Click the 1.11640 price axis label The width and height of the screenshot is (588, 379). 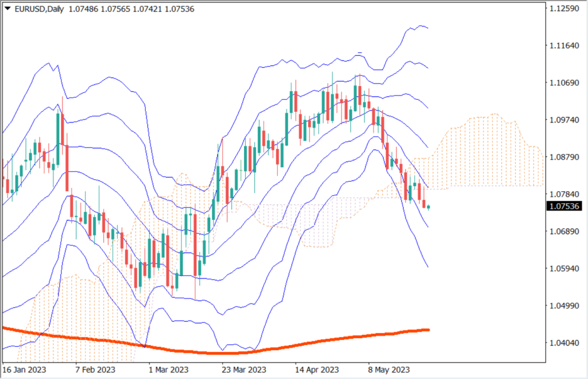(x=564, y=45)
